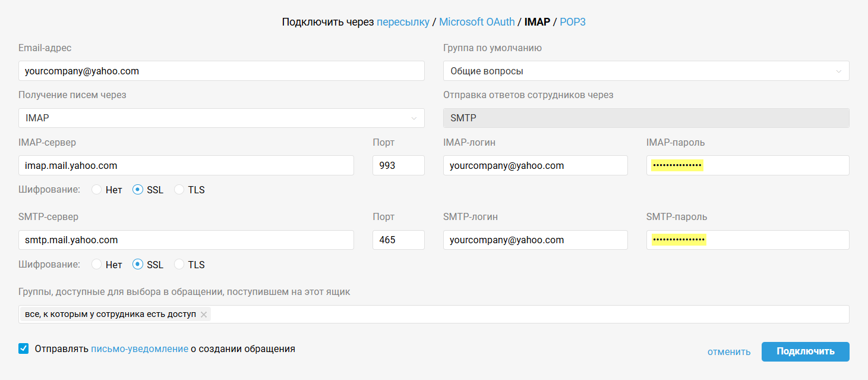Select TLS encryption for the IMAP server
The width and height of the screenshot is (868, 380).
[179, 190]
